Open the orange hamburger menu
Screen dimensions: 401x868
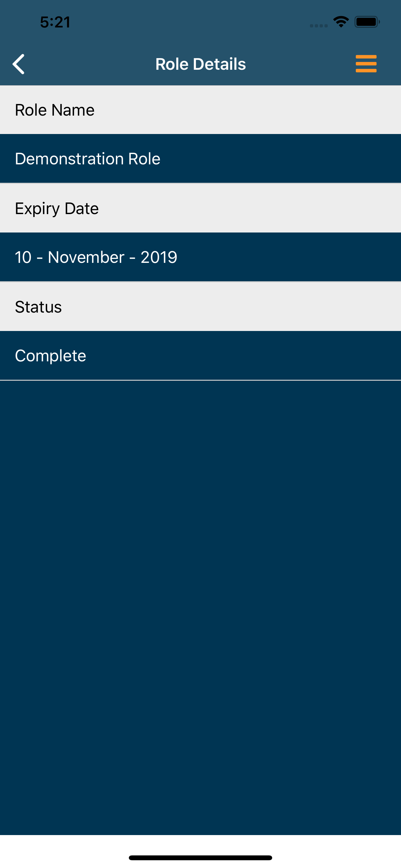coord(366,64)
